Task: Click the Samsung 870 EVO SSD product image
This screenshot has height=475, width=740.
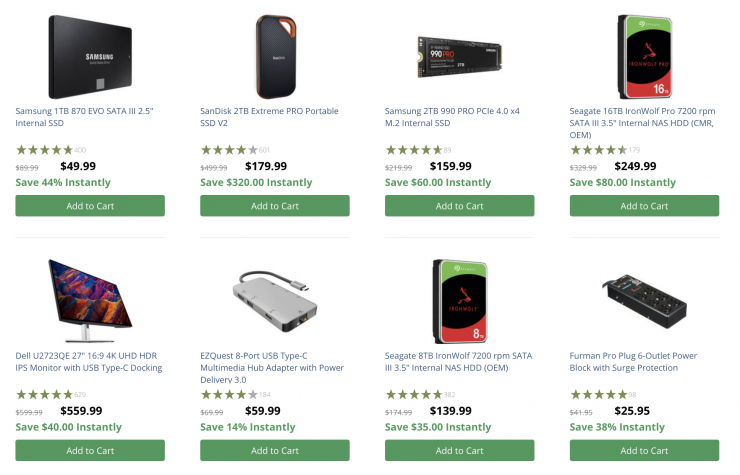Action: tap(90, 55)
